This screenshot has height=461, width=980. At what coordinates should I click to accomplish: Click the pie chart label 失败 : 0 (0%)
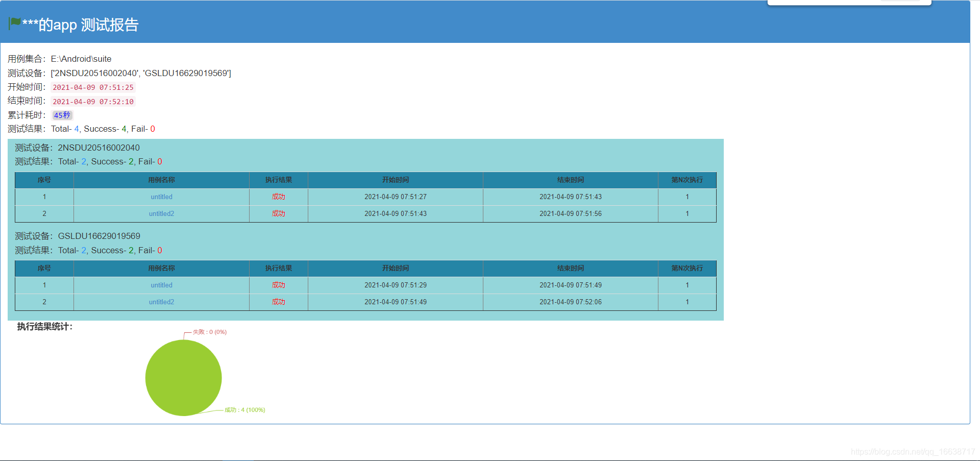pyautogui.click(x=210, y=332)
